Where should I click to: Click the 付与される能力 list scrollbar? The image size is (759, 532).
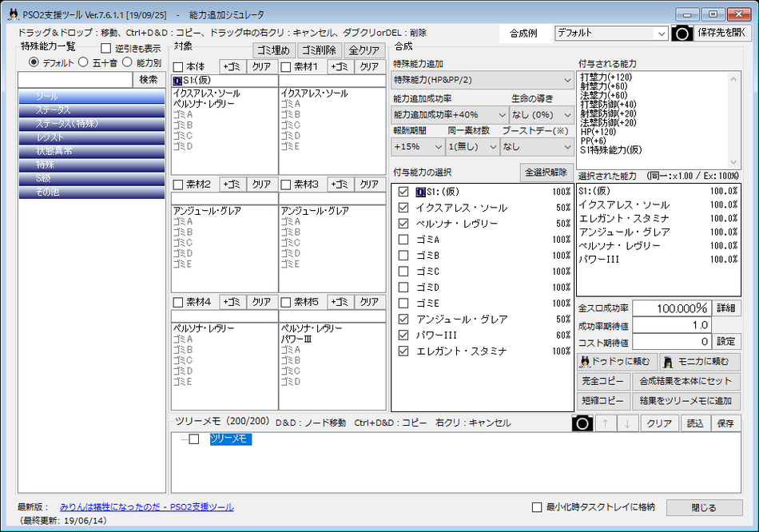tap(733, 120)
